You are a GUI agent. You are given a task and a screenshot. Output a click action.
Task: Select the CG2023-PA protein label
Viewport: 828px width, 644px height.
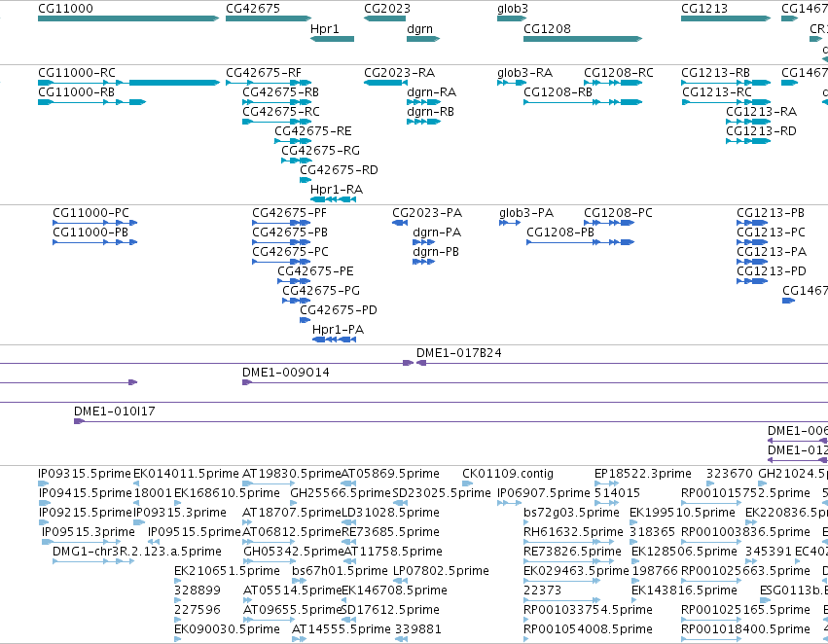[x=427, y=213]
